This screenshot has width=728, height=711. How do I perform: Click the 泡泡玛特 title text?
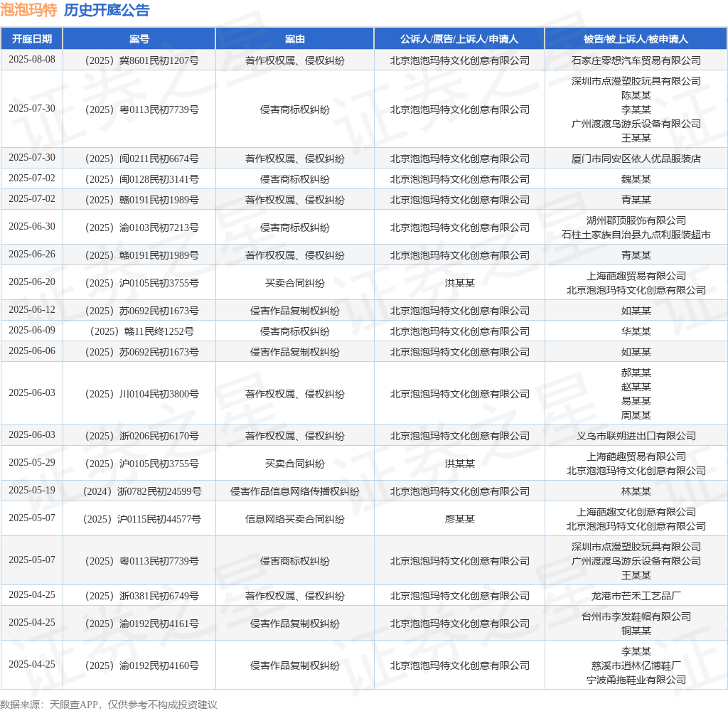click(x=28, y=10)
